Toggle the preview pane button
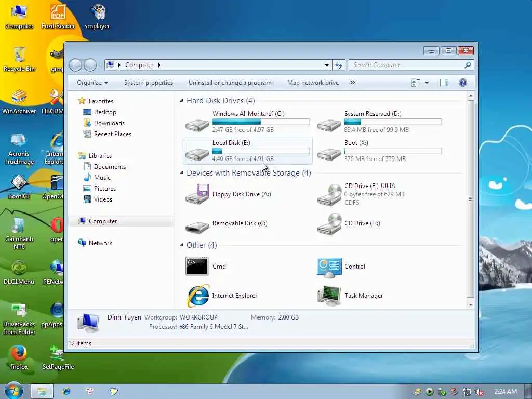This screenshot has height=399, width=532. [444, 83]
